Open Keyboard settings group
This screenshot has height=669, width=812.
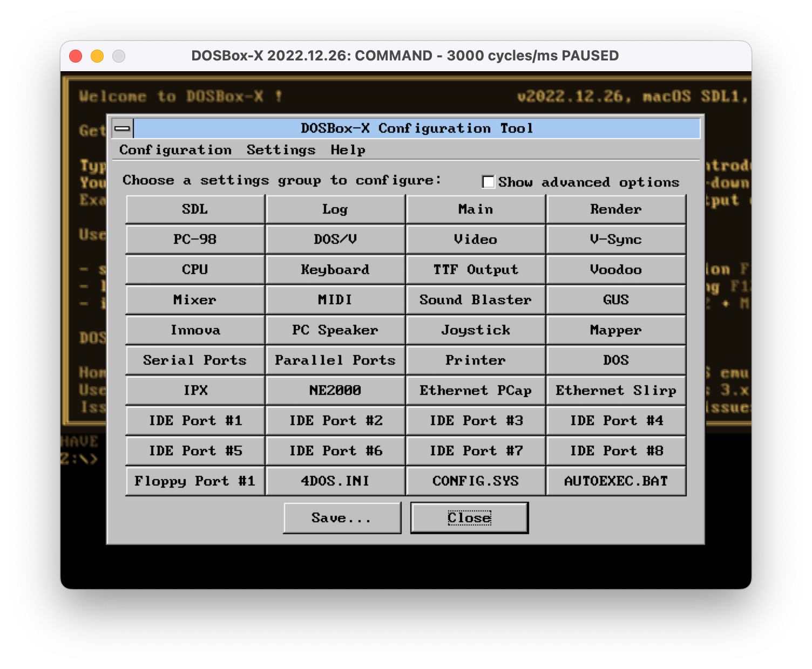coord(335,270)
